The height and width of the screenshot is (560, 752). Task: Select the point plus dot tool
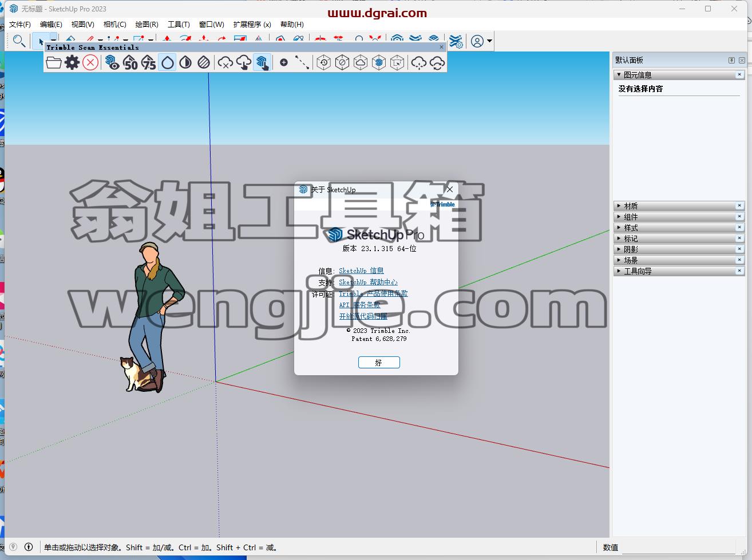click(284, 62)
